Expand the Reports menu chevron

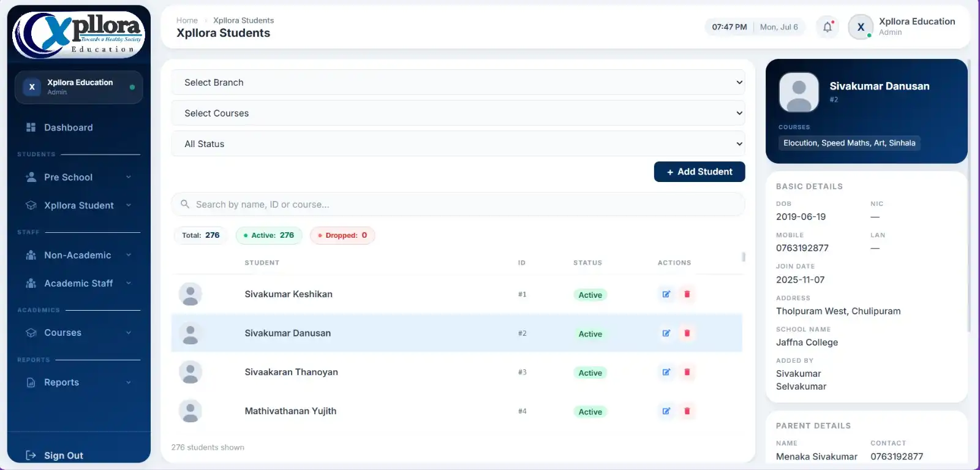129,382
